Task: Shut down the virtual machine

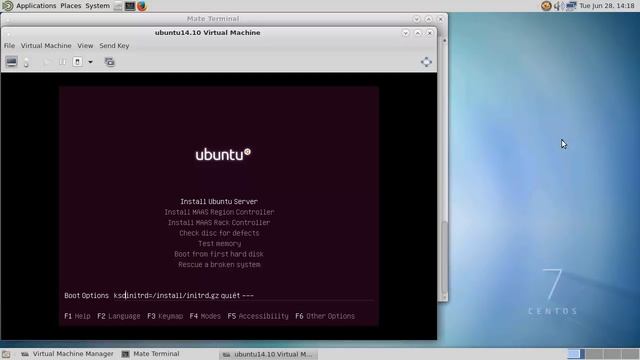Action: (x=78, y=62)
